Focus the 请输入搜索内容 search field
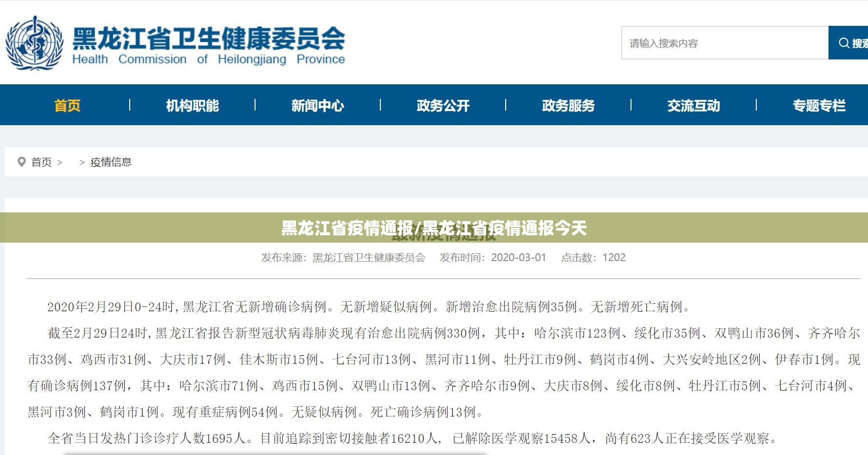Viewport: 868px width, 455px height. (724, 43)
